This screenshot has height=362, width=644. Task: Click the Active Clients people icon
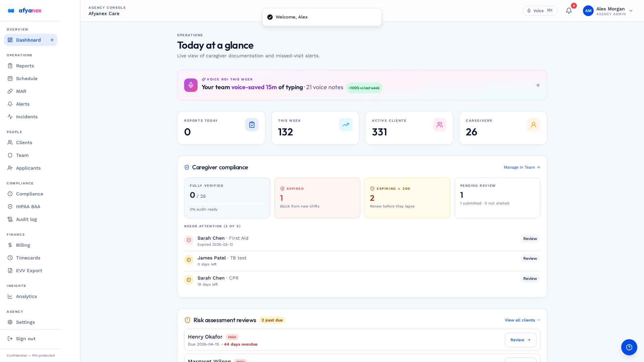point(440,125)
